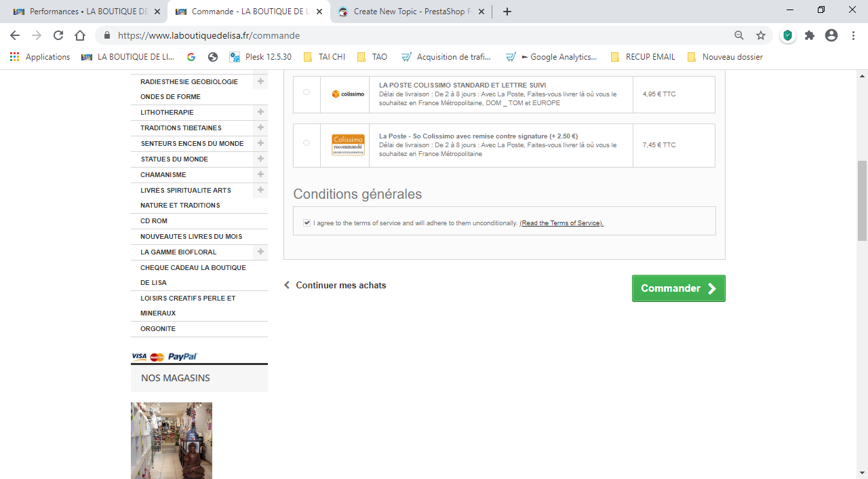The image size is (868, 479).
Task: Expand the LITHOTHERAPIE category
Action: (260, 112)
